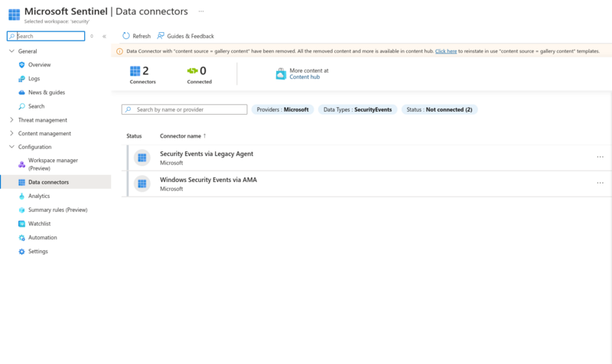612x364 pixels.
Task: Collapse the General section
Action: pos(11,51)
